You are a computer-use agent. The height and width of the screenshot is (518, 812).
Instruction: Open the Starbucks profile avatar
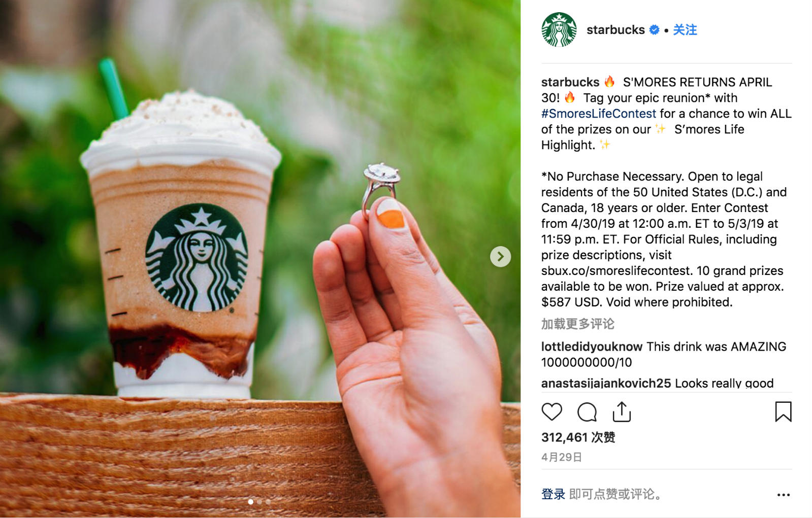pos(559,30)
